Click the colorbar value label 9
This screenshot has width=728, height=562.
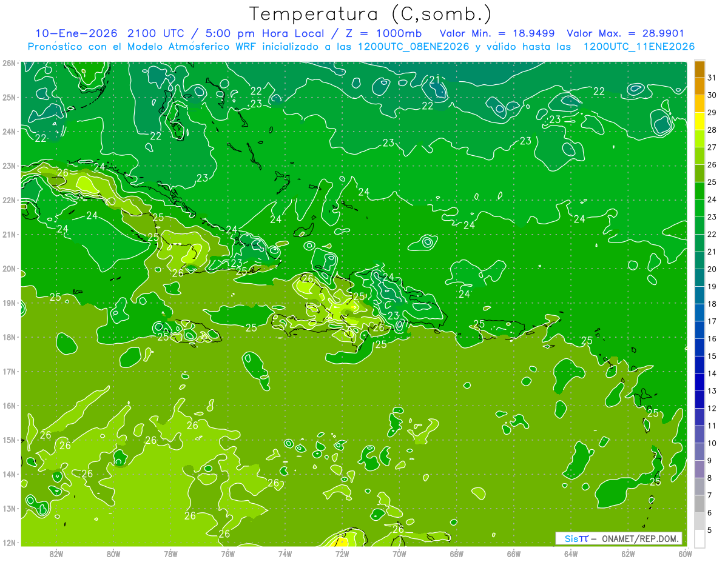tap(710, 461)
